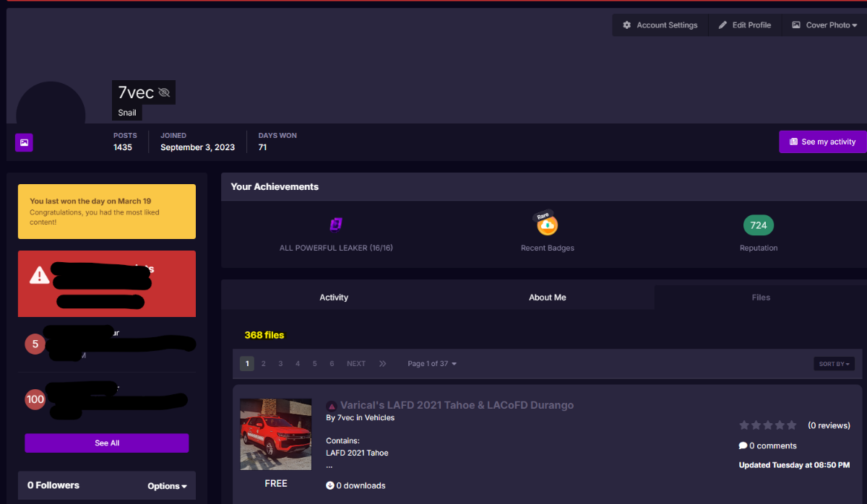Open the Cover Photo dropdown
This screenshot has width=867, height=504.
[x=824, y=25]
